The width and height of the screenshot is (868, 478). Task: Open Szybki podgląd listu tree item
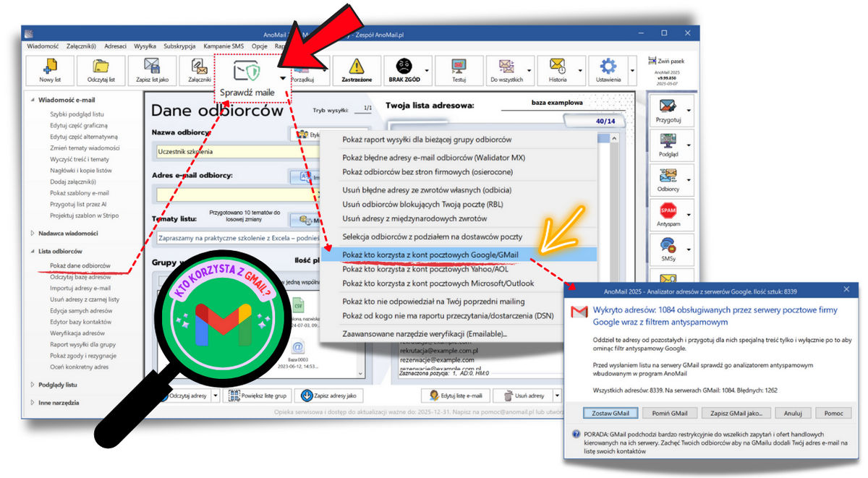coord(77,114)
